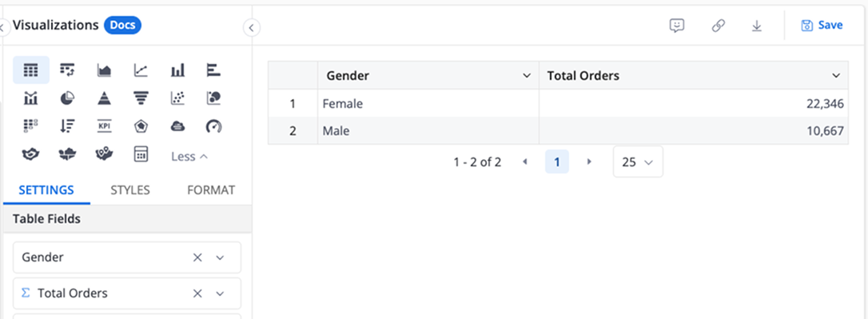Viewport: 868px width, 319px height.
Task: Remove the Gender field from table
Action: pyautogui.click(x=197, y=257)
